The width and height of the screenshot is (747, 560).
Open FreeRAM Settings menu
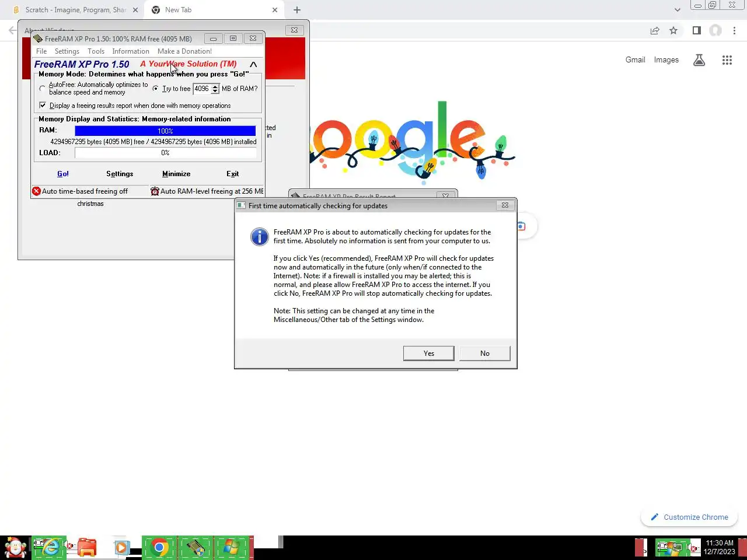point(67,51)
